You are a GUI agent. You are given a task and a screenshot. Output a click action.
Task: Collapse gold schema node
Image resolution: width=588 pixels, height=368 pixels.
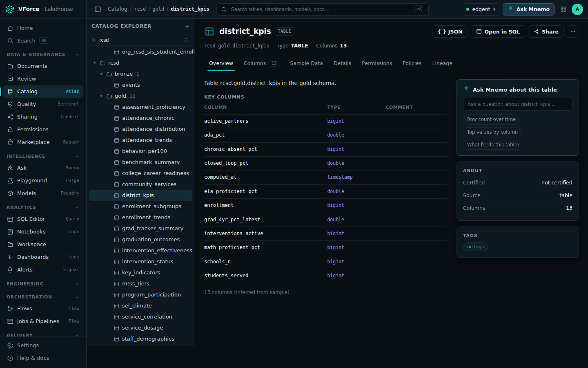pos(101,96)
